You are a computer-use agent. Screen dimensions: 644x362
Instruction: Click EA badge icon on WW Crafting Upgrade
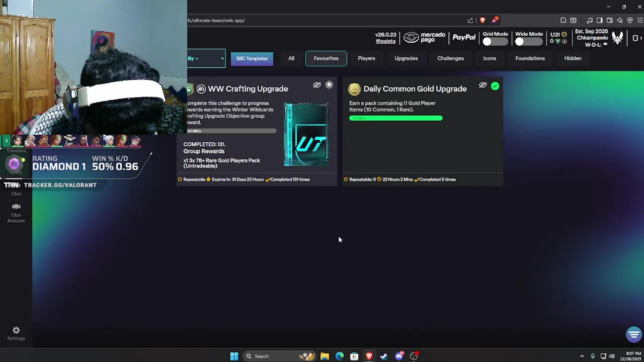201,89
